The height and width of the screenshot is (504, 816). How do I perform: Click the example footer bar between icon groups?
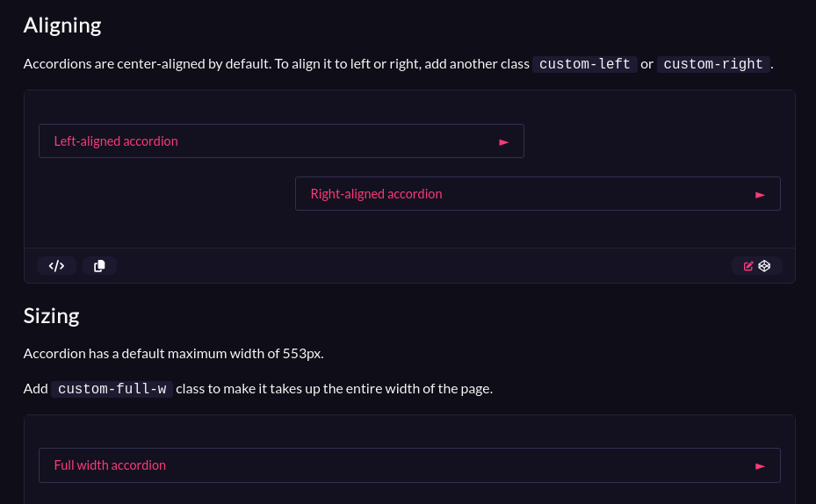click(424, 266)
